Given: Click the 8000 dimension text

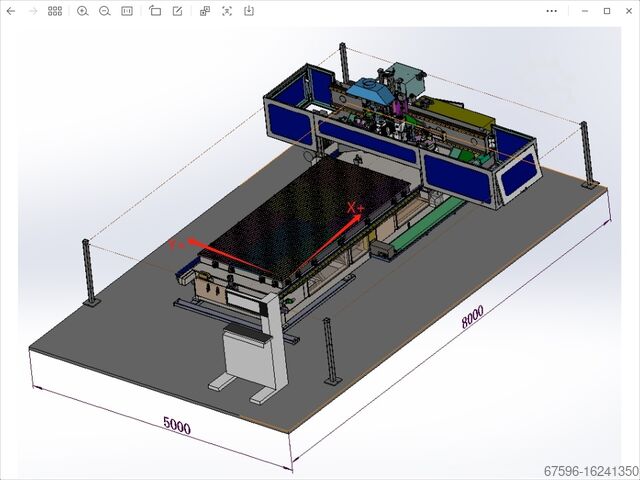Looking at the screenshot, I should pyautogui.click(x=472, y=318).
